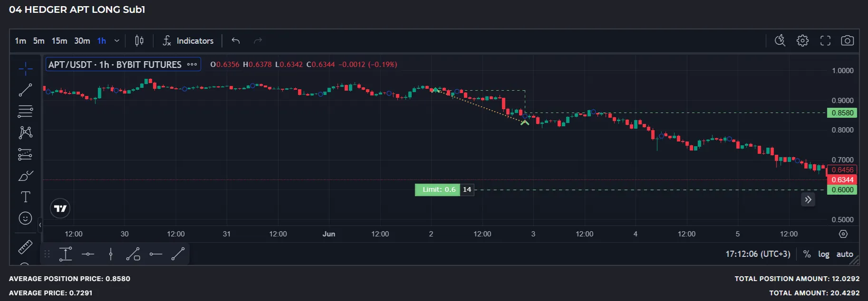Click the TradingView logo button
868x301 pixels.
[x=60, y=208]
